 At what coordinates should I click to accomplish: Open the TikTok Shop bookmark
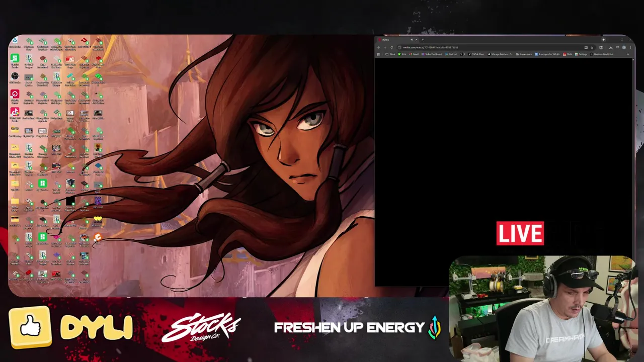(476, 54)
